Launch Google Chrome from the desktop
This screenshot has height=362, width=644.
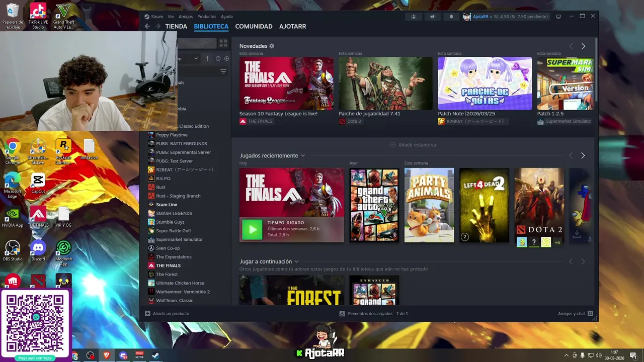[13, 152]
